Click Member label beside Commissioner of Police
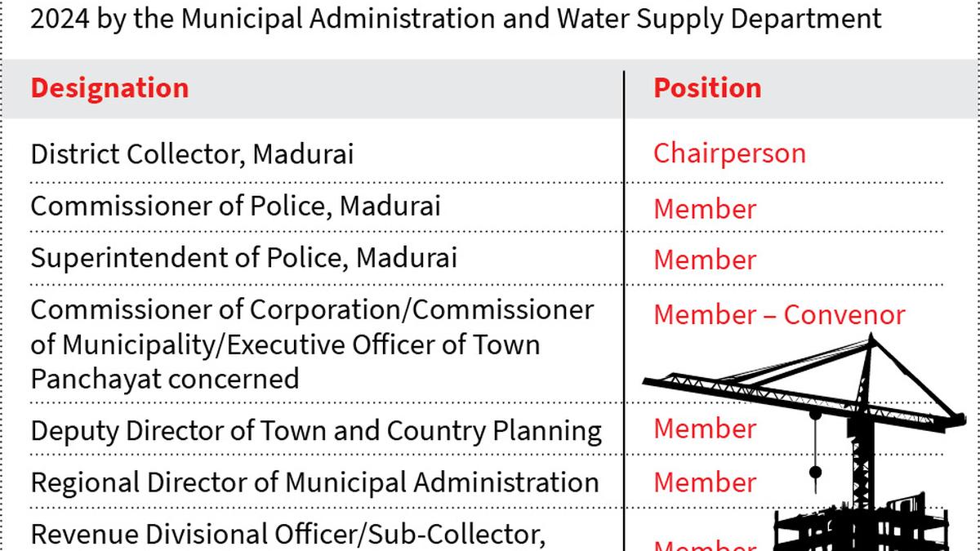This screenshot has height=551, width=980. pyautogui.click(x=705, y=209)
